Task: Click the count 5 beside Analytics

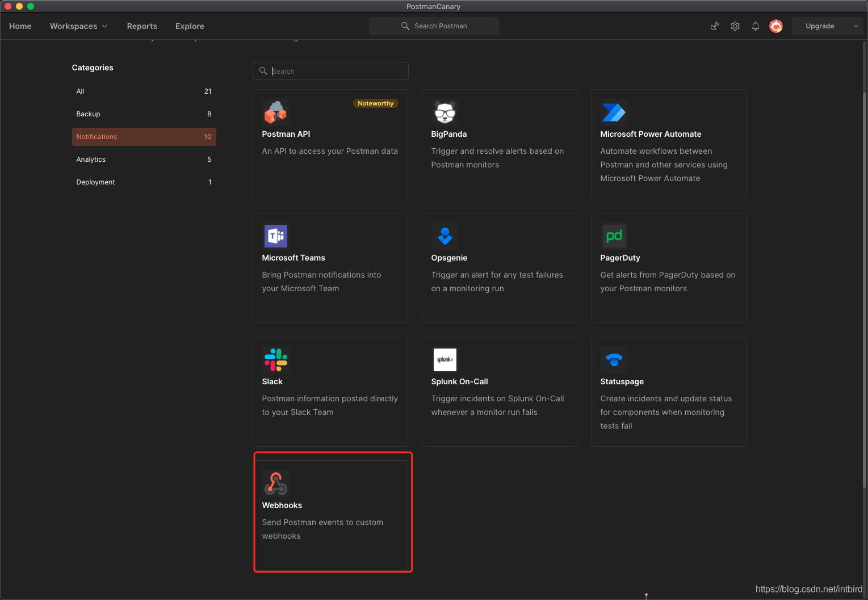Action: coord(209,160)
